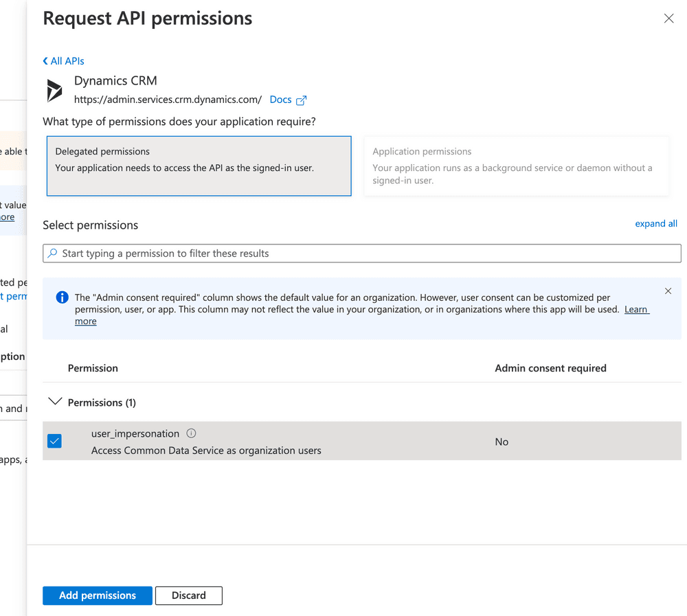
Task: Click the info icon beside user_impersonation
Action: coord(190,433)
